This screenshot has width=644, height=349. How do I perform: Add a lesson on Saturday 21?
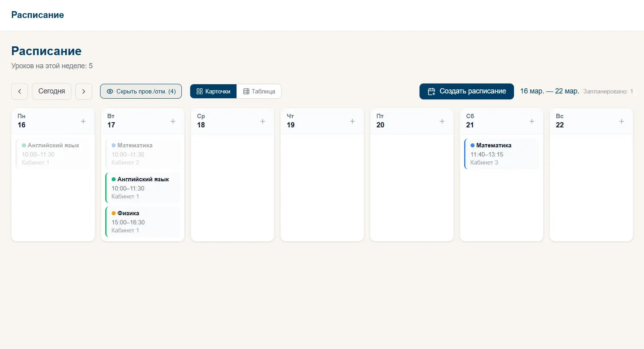point(532,121)
